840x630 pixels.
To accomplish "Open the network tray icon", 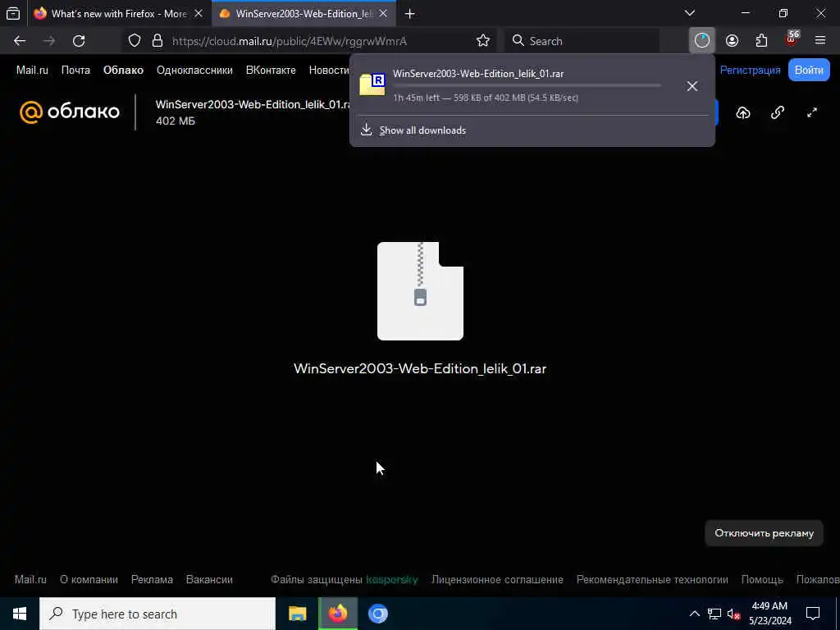I will [714, 614].
